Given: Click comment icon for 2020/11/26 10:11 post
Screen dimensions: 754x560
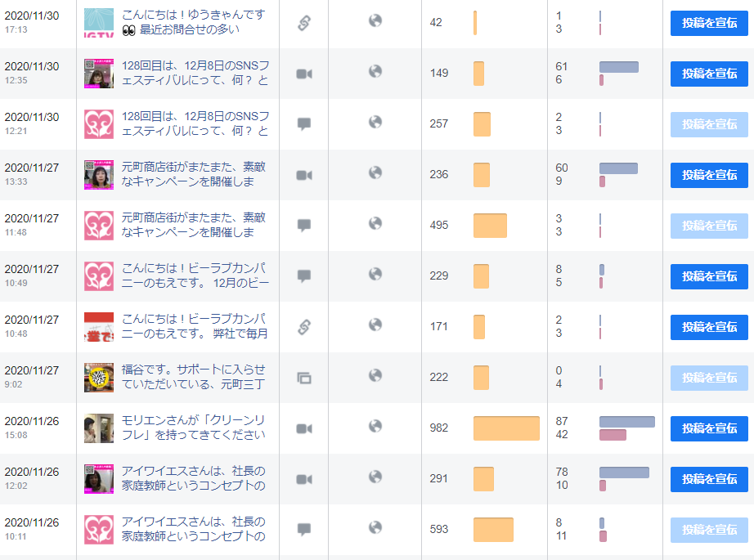Looking at the screenshot, I should [304, 530].
